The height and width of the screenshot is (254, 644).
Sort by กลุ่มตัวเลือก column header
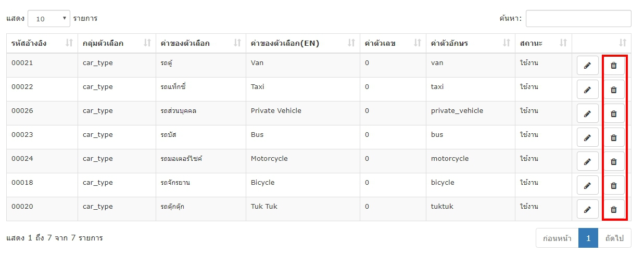click(117, 43)
